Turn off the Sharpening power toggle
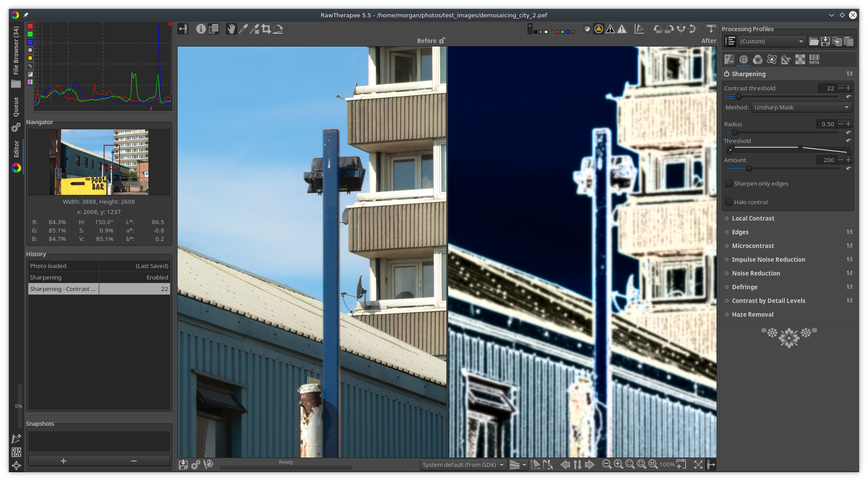This screenshot has width=868, height=481. [727, 74]
